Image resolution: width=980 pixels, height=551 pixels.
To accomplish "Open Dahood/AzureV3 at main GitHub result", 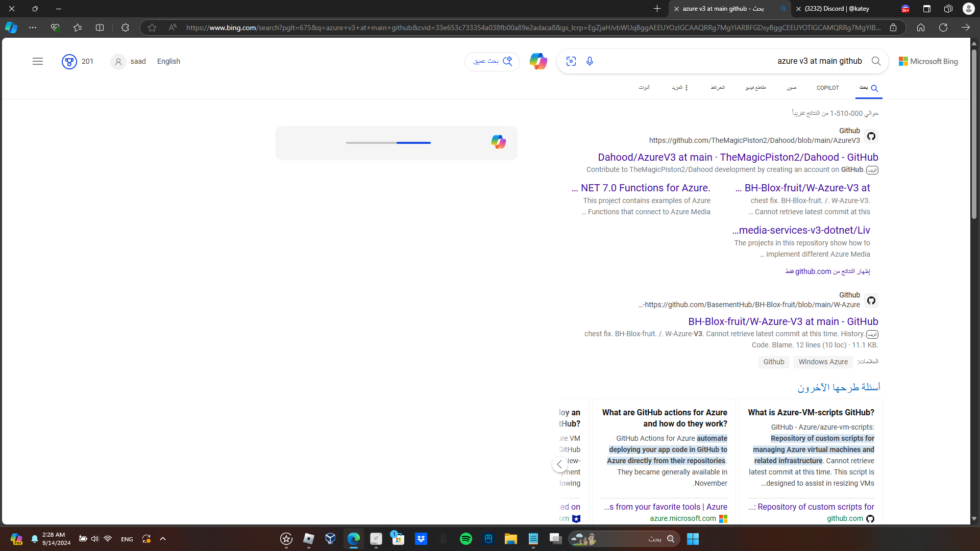I will [738, 157].
